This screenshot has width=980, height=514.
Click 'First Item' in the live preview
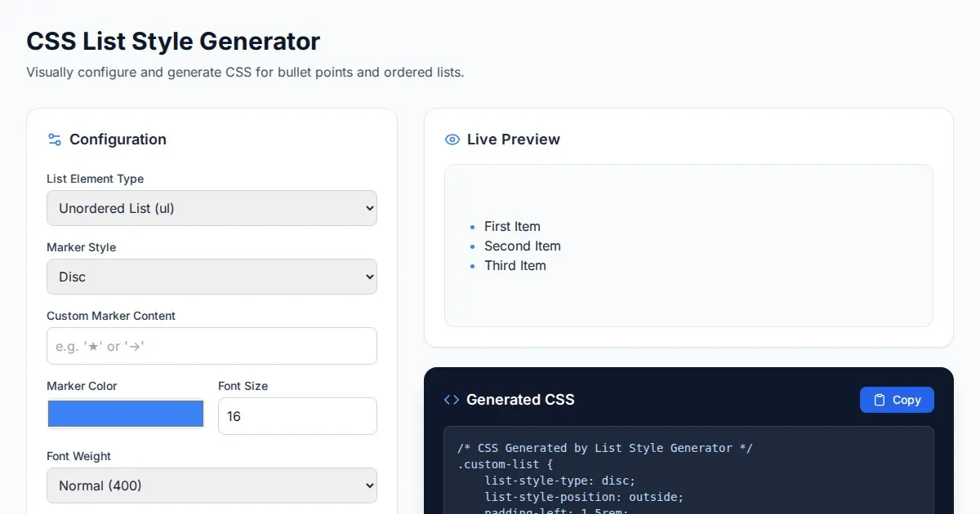[x=512, y=227]
